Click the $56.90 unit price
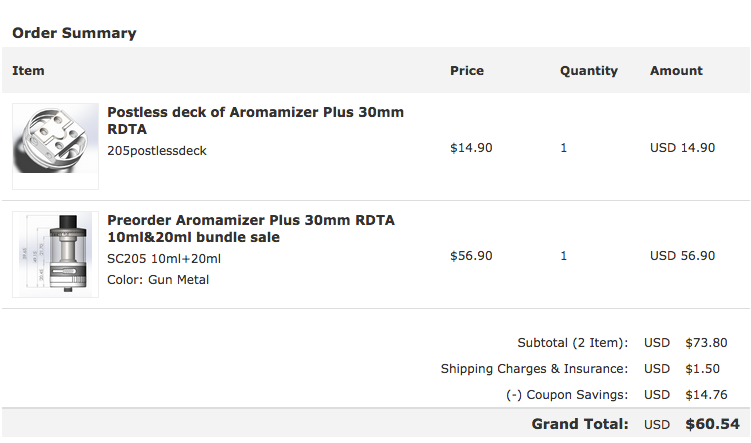 pos(471,256)
